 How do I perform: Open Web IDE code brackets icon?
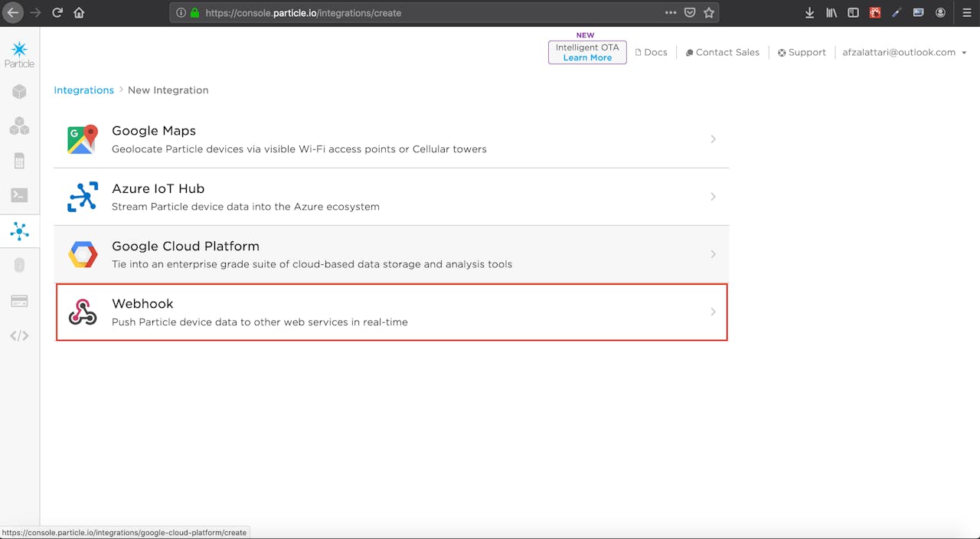click(x=19, y=335)
